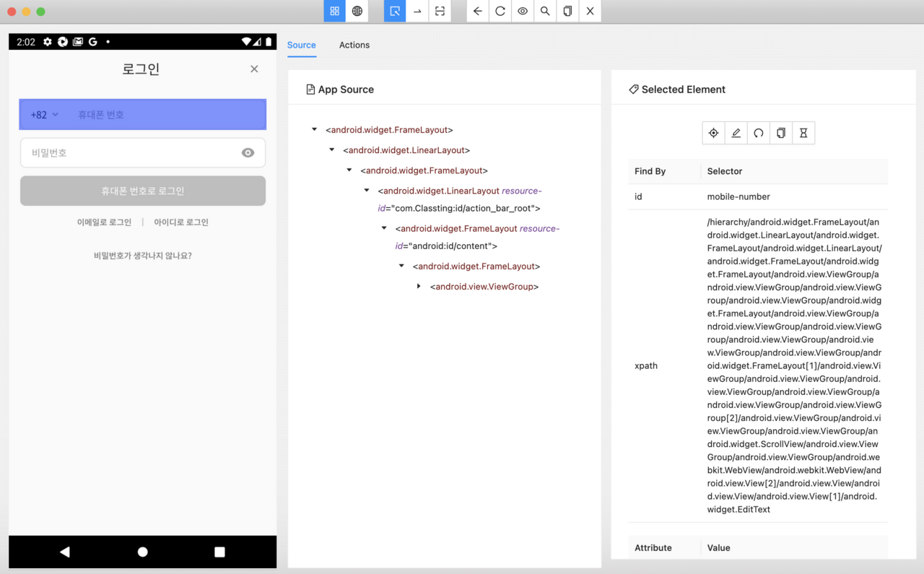Click 이메일로 로그인 link
This screenshot has width=924, height=574.
105,222
